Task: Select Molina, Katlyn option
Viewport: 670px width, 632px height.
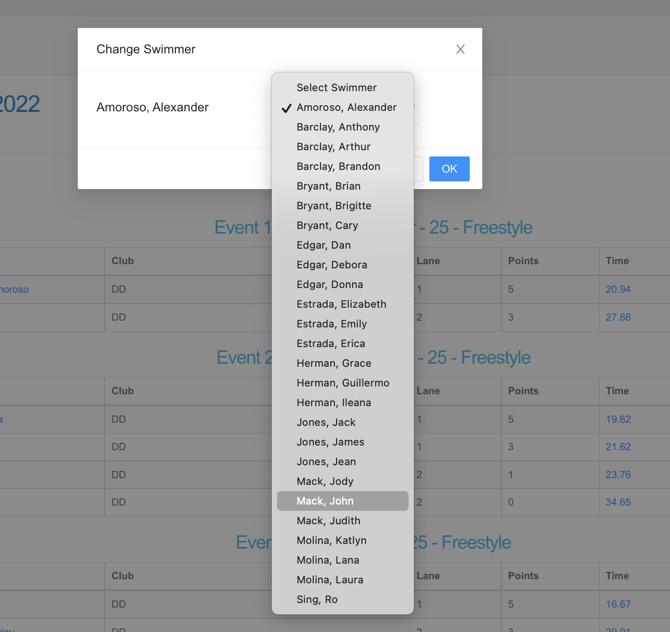Action: click(x=331, y=541)
